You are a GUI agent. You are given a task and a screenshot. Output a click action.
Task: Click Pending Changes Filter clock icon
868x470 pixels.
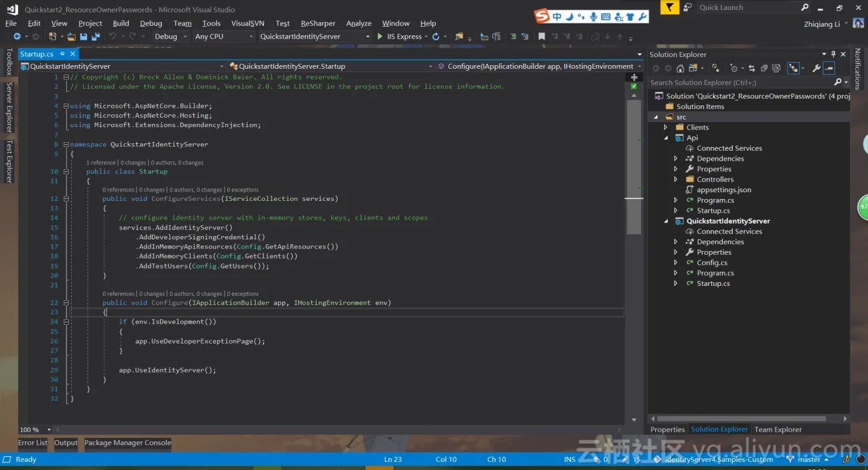(734, 68)
